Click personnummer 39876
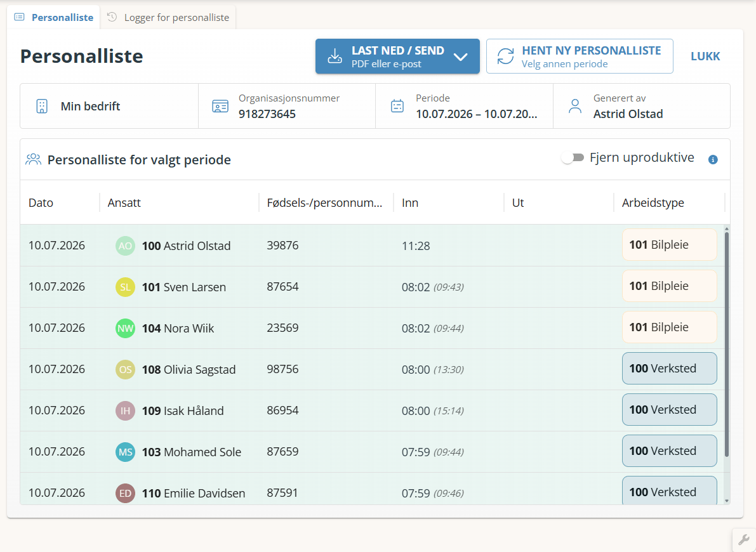The width and height of the screenshot is (756, 552). tap(282, 246)
